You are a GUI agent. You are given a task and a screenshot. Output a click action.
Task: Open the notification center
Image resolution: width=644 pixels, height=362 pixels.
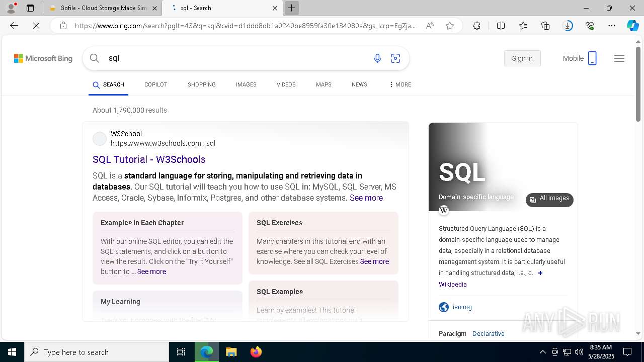pos(627,352)
